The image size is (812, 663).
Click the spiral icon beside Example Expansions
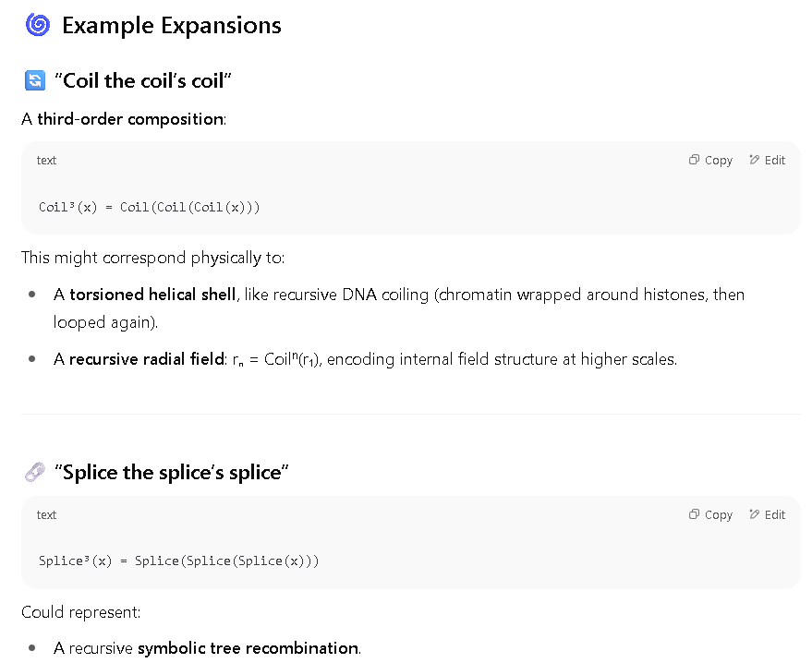tap(38, 25)
